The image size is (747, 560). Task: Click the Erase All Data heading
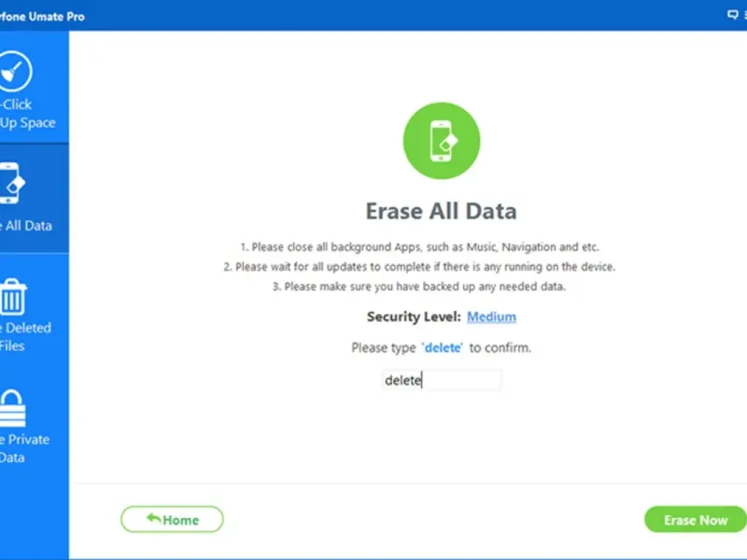[441, 211]
